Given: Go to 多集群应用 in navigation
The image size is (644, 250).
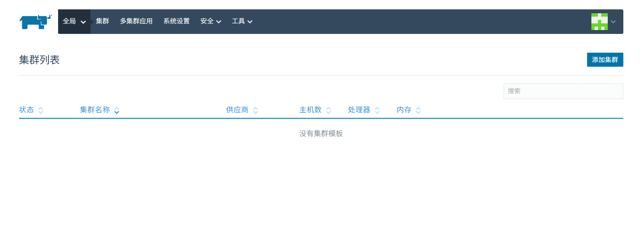Looking at the screenshot, I should point(136,21).
